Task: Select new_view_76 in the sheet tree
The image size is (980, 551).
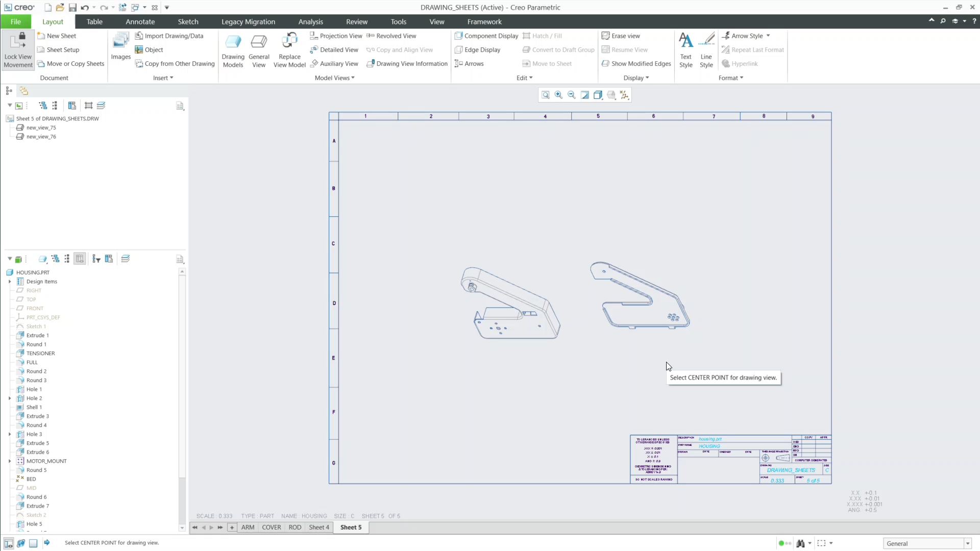Action: pos(40,136)
